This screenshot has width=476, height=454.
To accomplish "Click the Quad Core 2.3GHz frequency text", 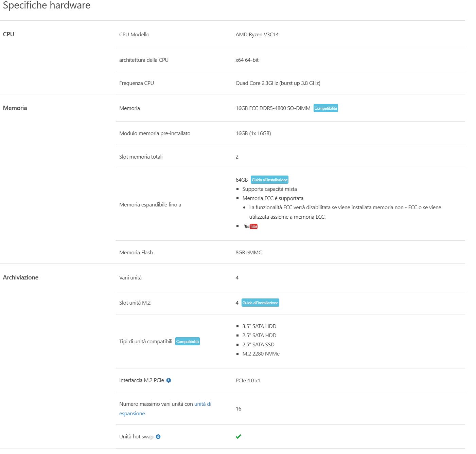I will (278, 83).
